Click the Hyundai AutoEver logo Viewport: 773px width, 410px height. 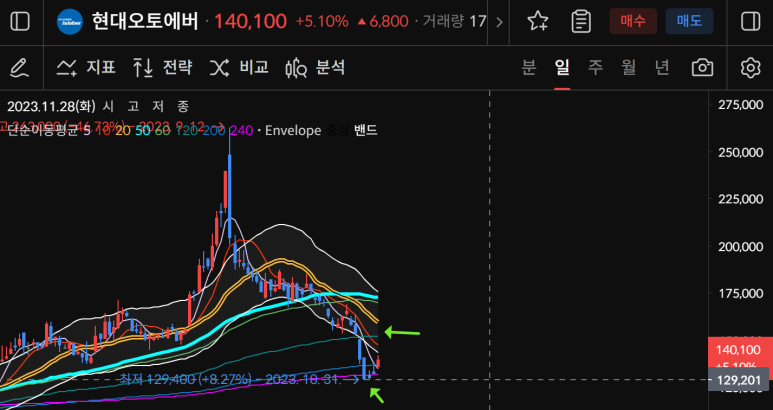70,22
